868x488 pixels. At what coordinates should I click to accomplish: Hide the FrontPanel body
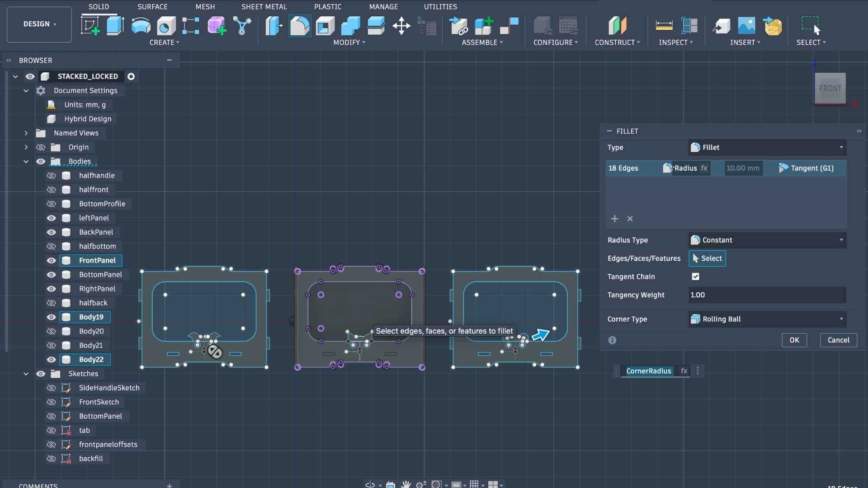click(51, 260)
